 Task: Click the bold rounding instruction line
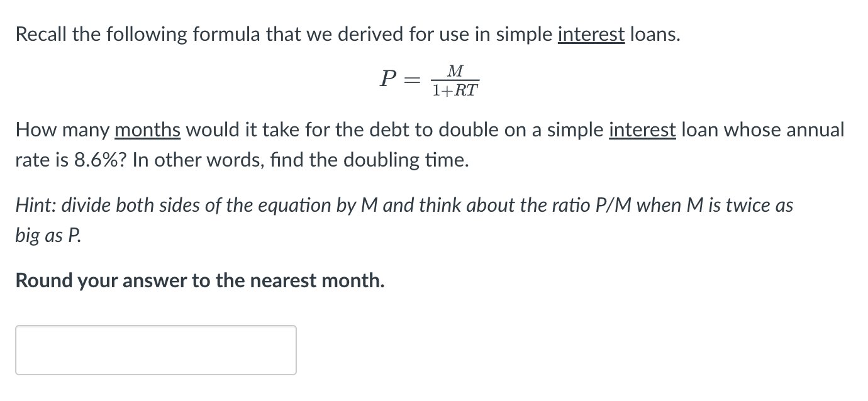199,280
